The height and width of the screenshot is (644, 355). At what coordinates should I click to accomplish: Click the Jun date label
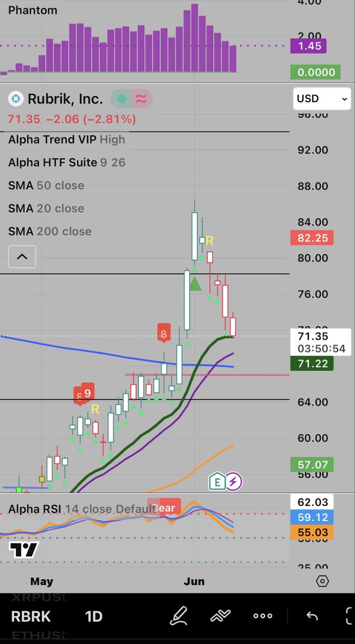194,581
